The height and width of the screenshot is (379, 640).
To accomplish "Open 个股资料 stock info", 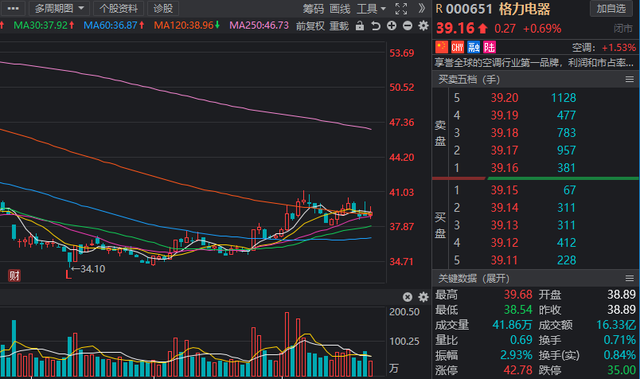I will (x=118, y=8).
